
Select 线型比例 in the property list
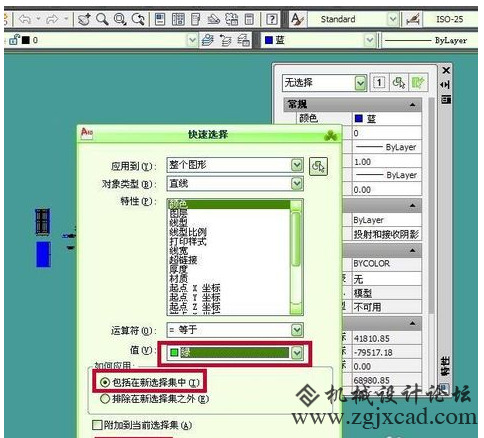pyautogui.click(x=188, y=232)
